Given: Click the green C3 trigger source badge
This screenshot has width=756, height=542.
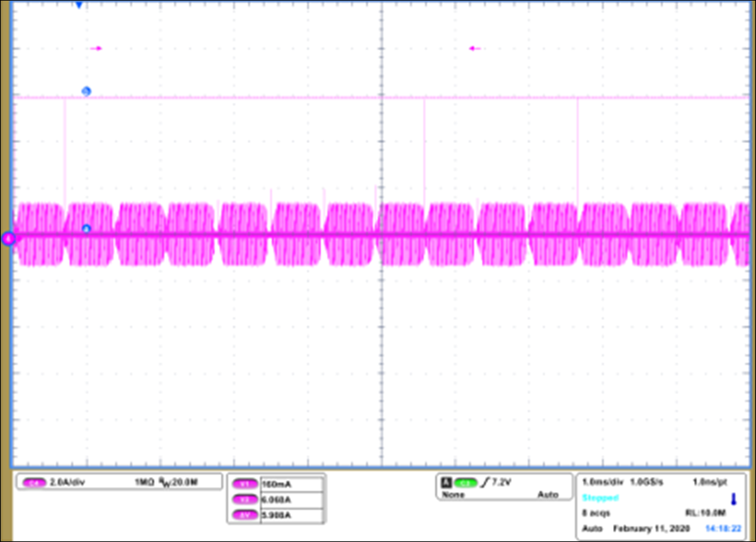Looking at the screenshot, I should (466, 483).
